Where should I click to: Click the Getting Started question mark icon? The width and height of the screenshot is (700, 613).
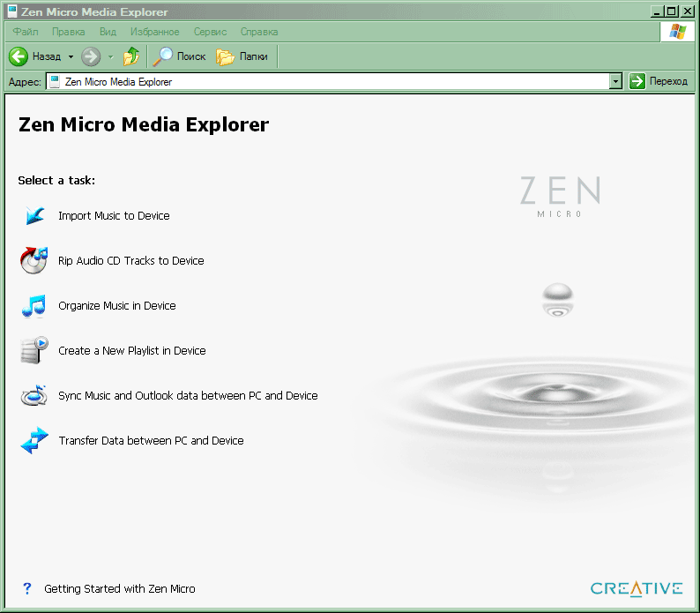tap(27, 588)
